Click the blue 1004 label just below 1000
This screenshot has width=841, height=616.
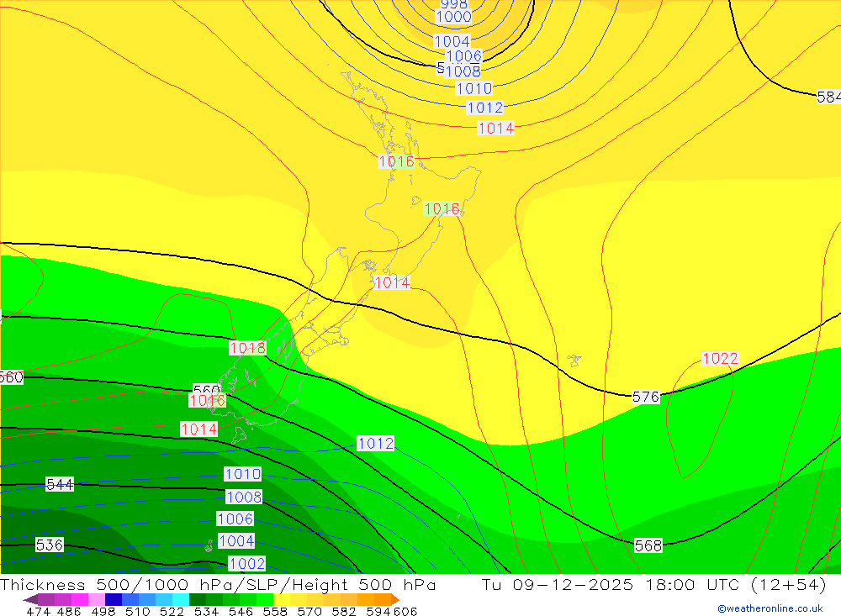452,41
